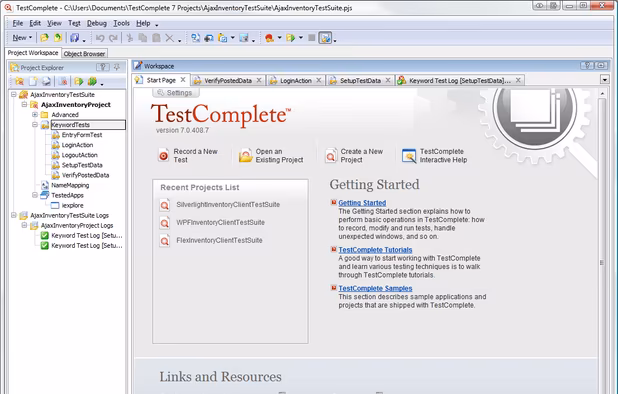Open the Getting Started link

(362, 203)
